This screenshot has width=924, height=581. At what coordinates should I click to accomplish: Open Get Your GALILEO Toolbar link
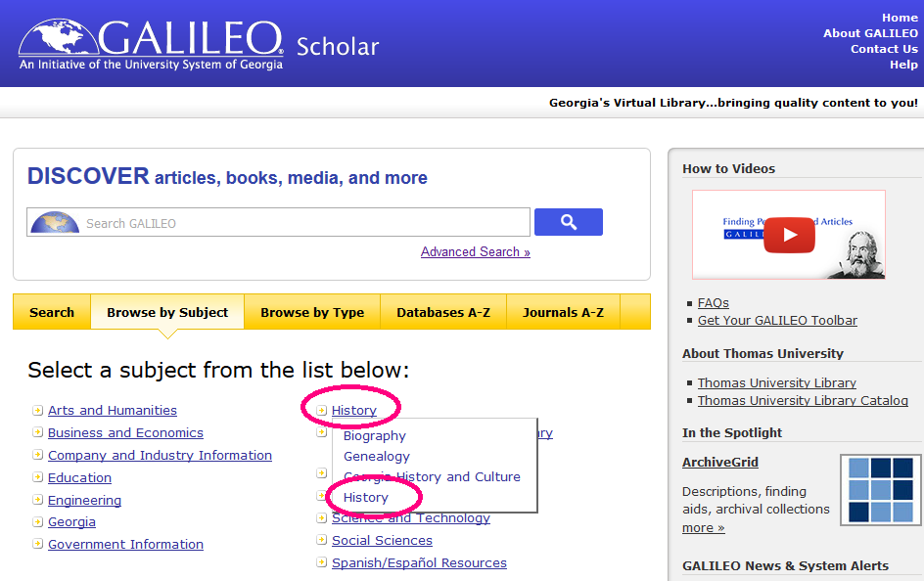click(x=777, y=320)
